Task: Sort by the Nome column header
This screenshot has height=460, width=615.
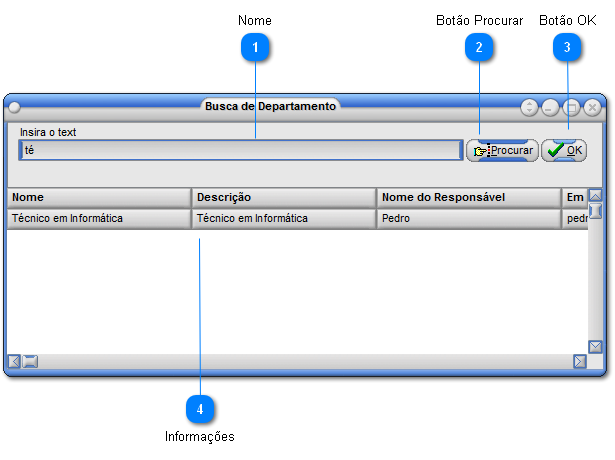Action: click(x=99, y=198)
